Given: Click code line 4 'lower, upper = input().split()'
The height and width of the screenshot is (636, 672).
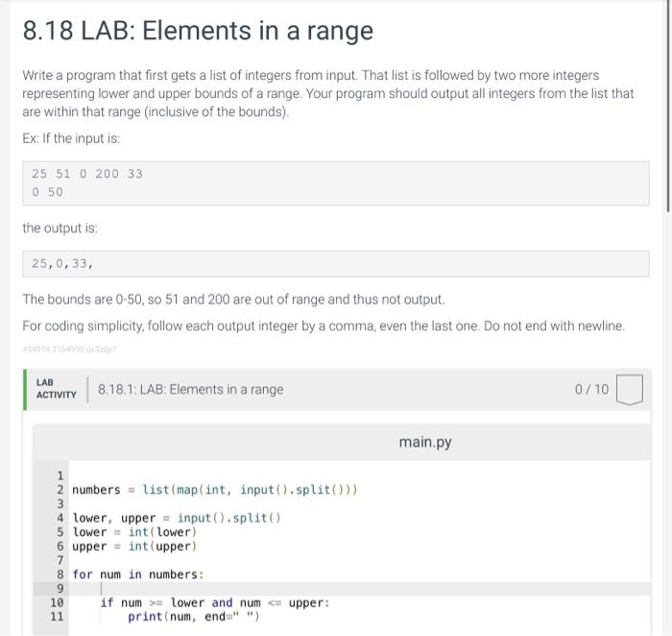Looking at the screenshot, I should pyautogui.click(x=177, y=518).
